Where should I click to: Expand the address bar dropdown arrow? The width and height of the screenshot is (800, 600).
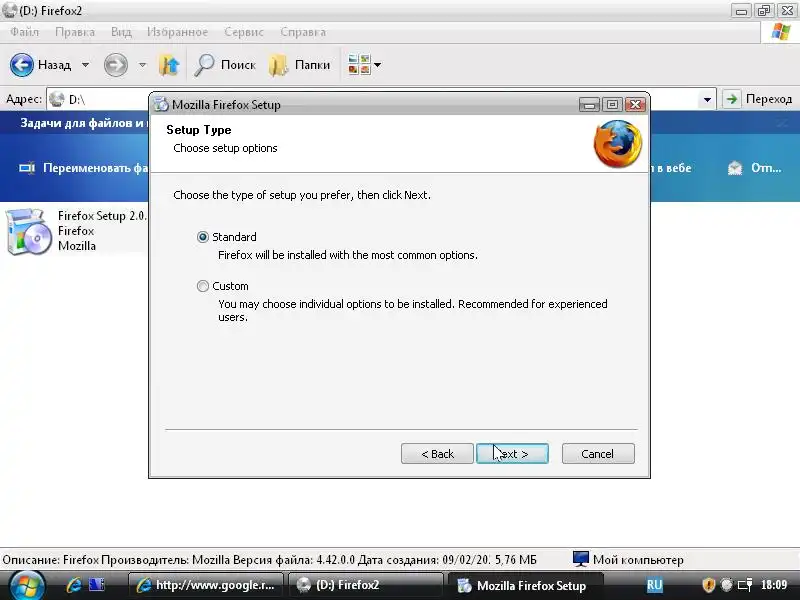(x=707, y=99)
